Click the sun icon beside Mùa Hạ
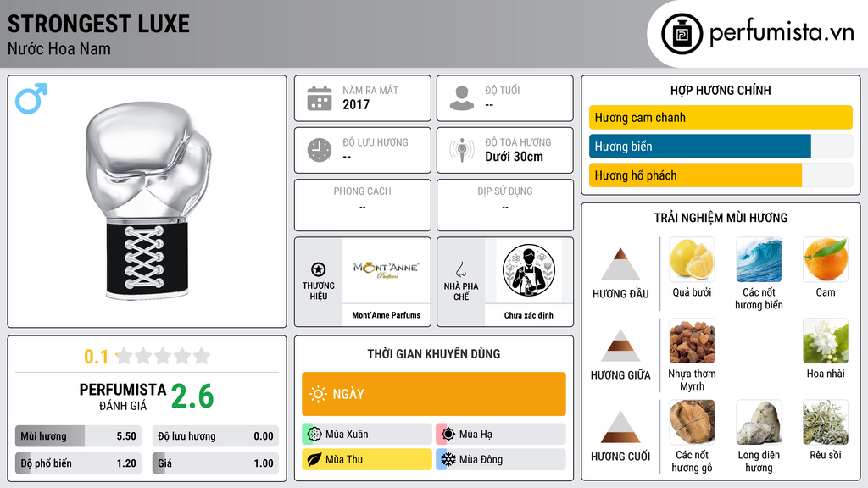 448,435
